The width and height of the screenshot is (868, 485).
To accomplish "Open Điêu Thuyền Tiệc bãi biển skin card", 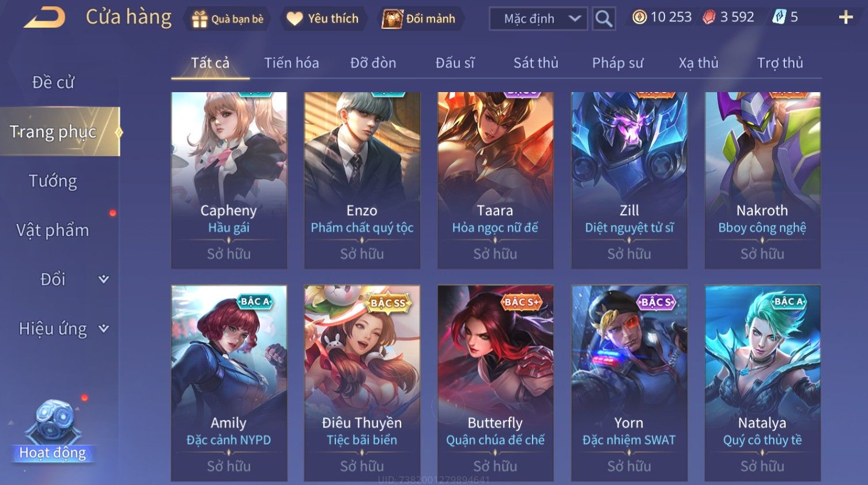I will 362,383.
